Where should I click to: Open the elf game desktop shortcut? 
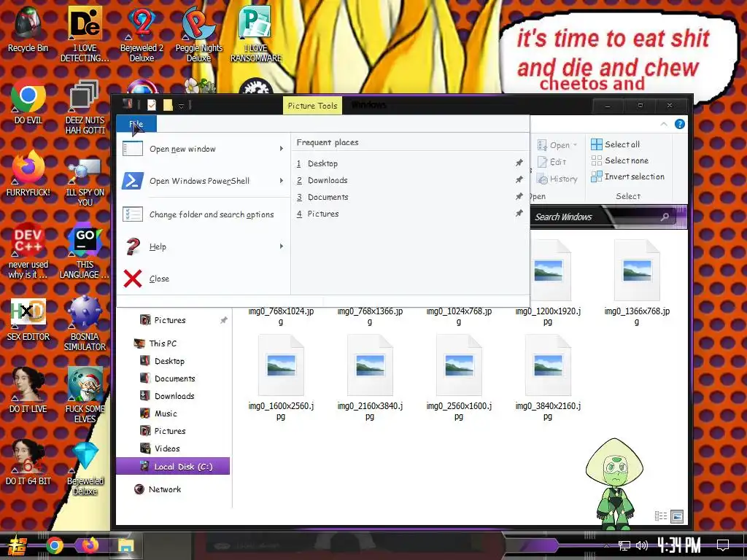tap(85, 394)
